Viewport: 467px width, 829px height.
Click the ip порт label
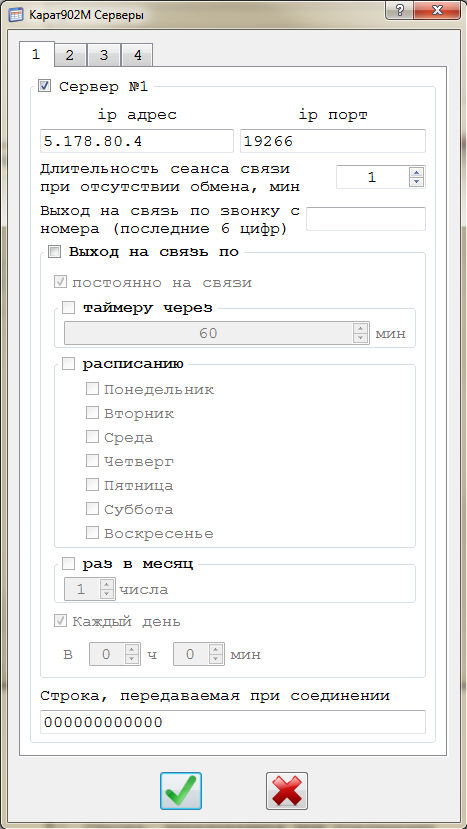[x=333, y=115]
